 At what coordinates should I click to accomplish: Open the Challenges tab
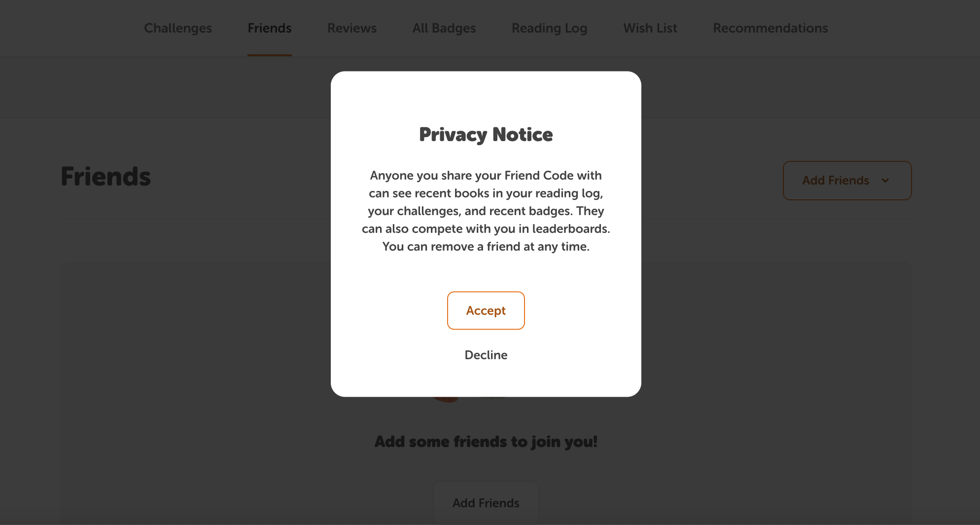(178, 28)
